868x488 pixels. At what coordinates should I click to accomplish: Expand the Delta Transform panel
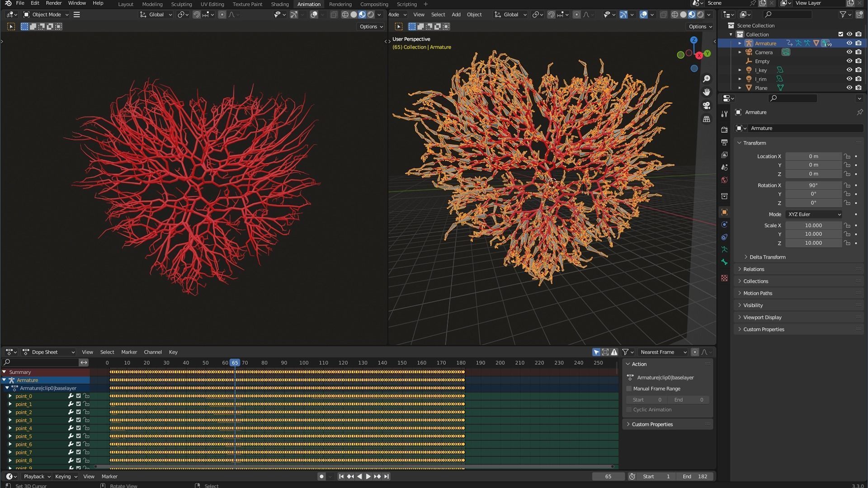[767, 257]
